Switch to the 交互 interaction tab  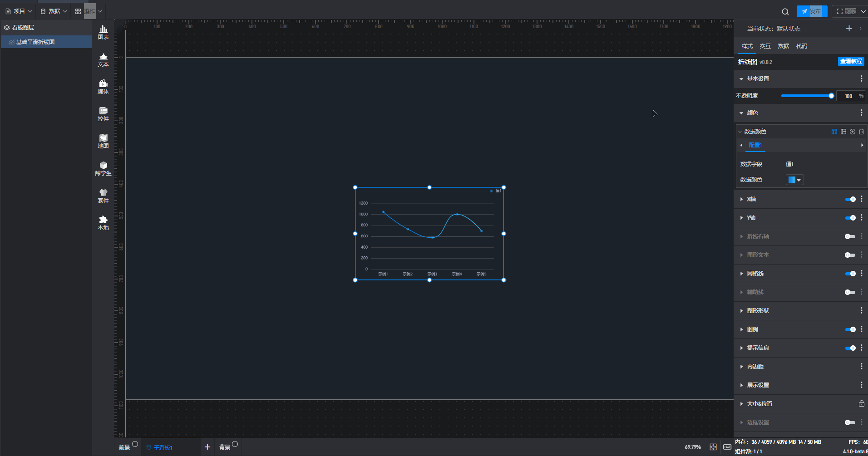[765, 46]
